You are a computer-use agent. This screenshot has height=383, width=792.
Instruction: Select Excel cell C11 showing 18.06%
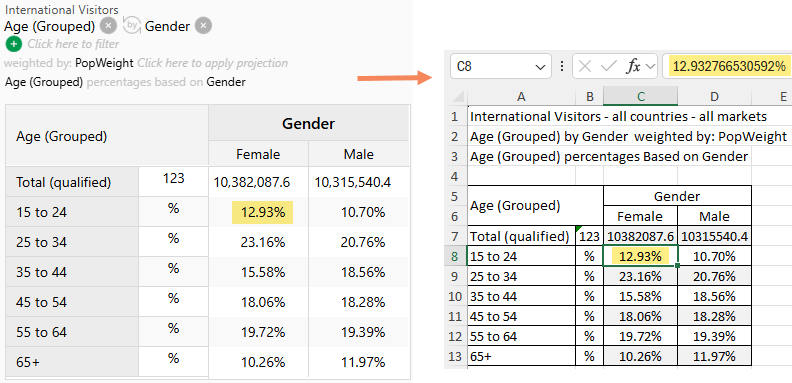tap(640, 316)
